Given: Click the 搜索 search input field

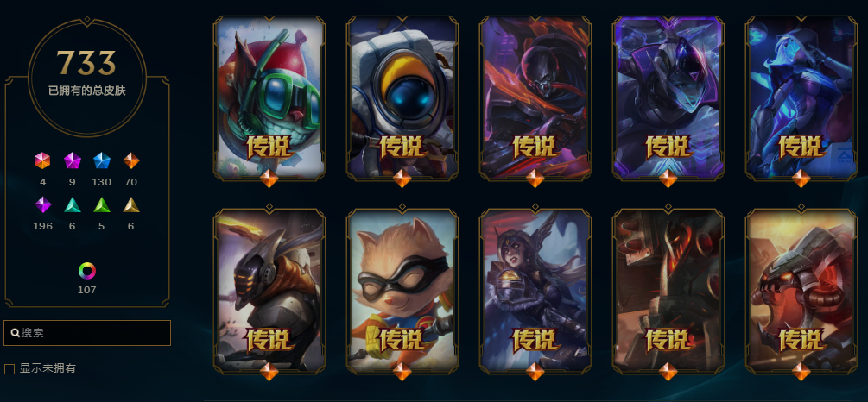Looking at the screenshot, I should (x=87, y=333).
